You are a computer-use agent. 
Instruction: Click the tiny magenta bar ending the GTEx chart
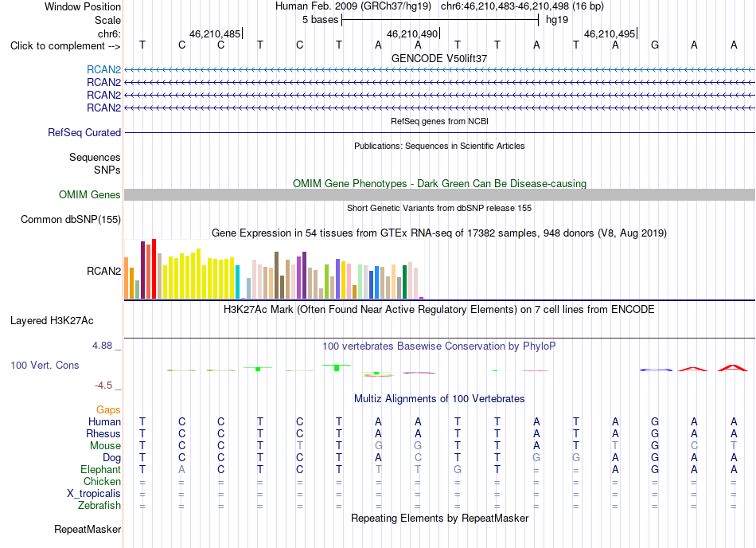click(422, 298)
